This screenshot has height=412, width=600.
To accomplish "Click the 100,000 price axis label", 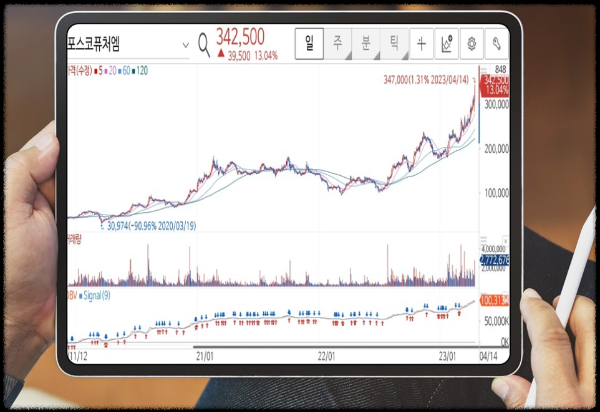I will click(x=496, y=193).
